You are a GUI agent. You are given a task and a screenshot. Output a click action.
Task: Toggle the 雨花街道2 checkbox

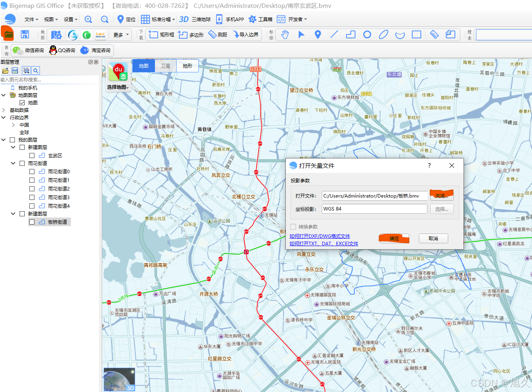click(32, 189)
